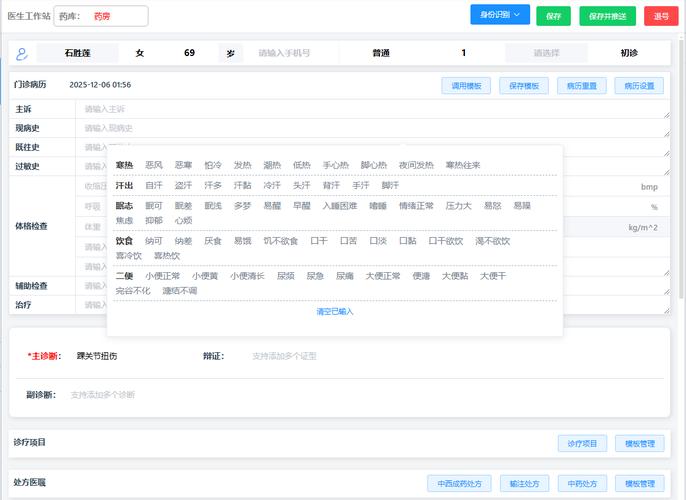Click the 中药处方 button
Image resolution: width=686 pixels, height=500 pixels.
(x=582, y=484)
